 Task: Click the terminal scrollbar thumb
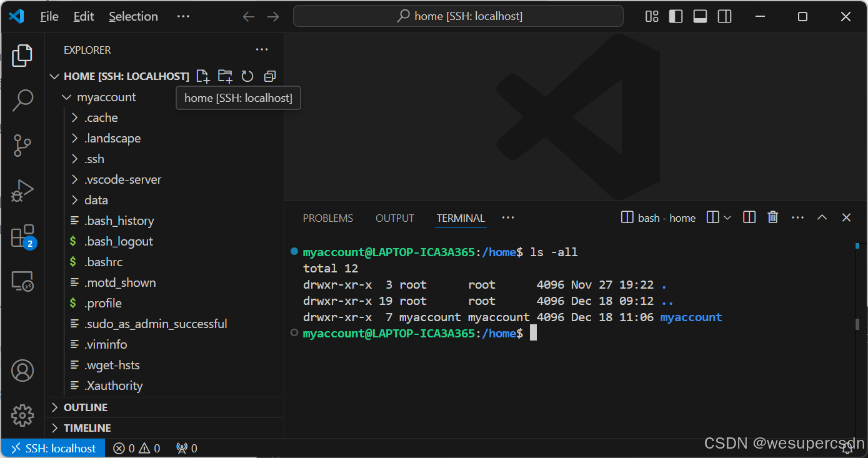[x=858, y=324]
